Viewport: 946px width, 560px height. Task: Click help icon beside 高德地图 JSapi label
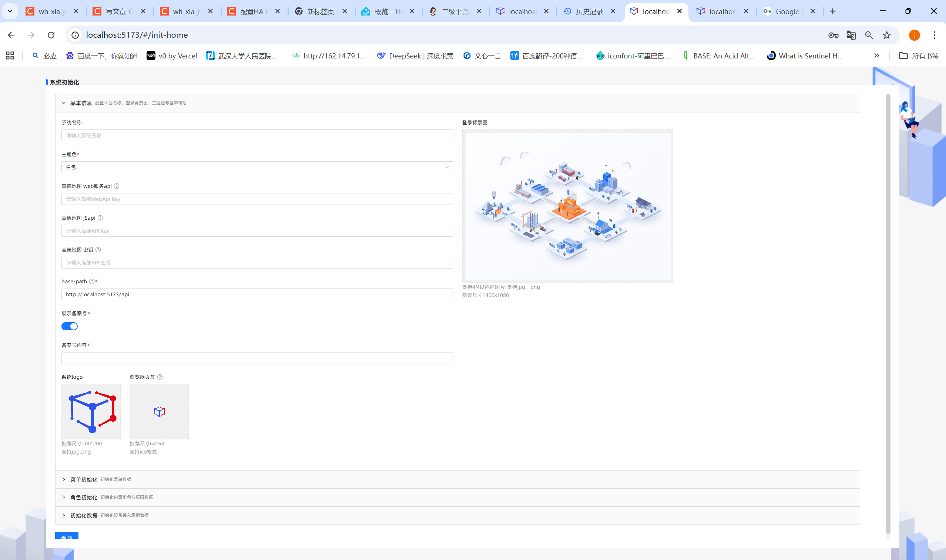tap(100, 218)
